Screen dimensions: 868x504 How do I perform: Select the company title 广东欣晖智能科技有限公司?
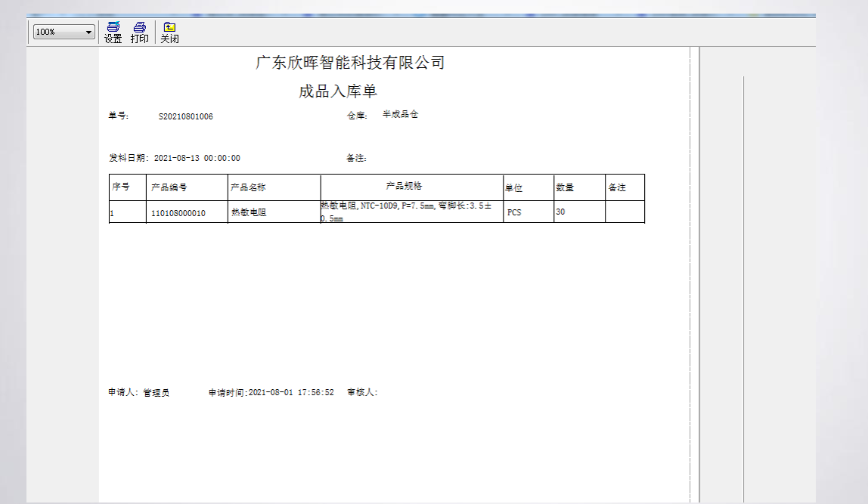click(350, 63)
